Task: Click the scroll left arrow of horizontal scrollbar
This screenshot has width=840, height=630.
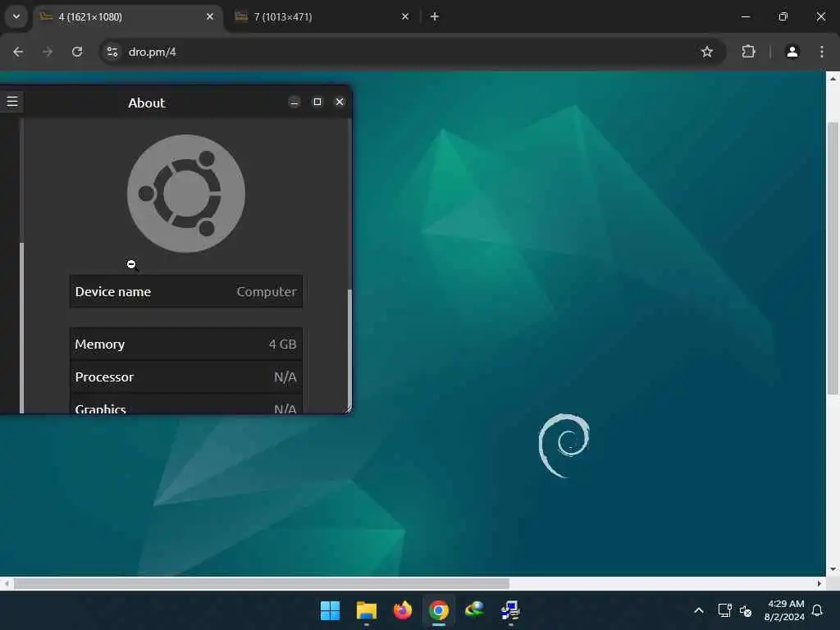Action: tap(7, 583)
